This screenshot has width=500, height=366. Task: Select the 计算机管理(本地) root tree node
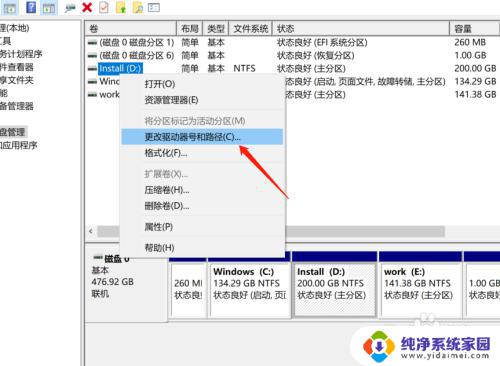[x=15, y=28]
